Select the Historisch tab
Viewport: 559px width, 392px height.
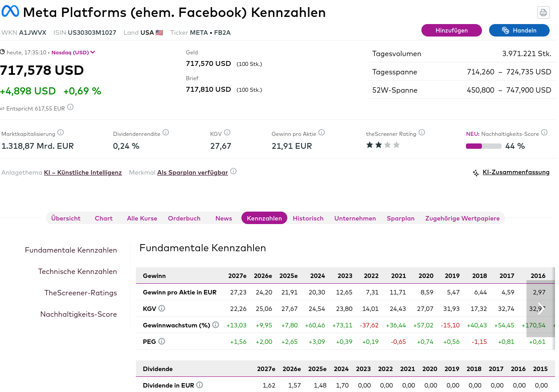(x=308, y=218)
